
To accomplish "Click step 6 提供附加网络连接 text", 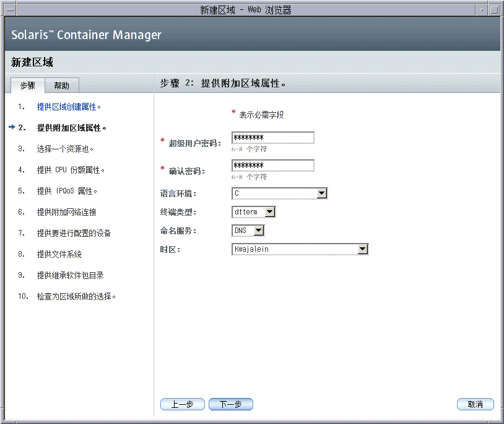I will 66,212.
